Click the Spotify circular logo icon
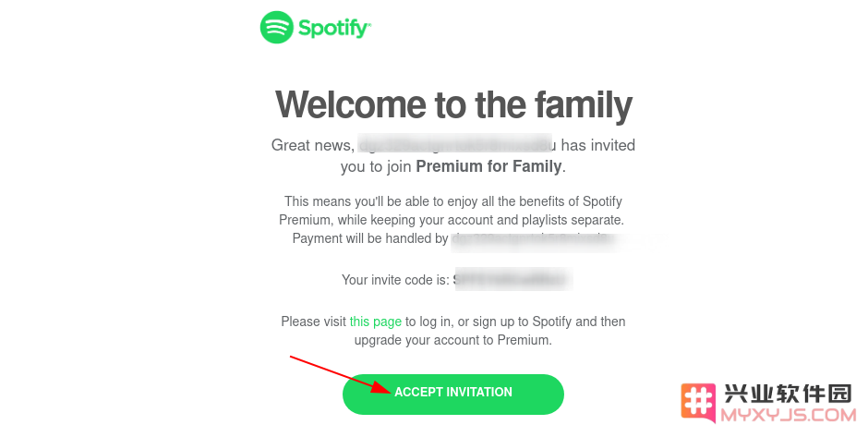This screenshot has height=437, width=868. [x=276, y=27]
